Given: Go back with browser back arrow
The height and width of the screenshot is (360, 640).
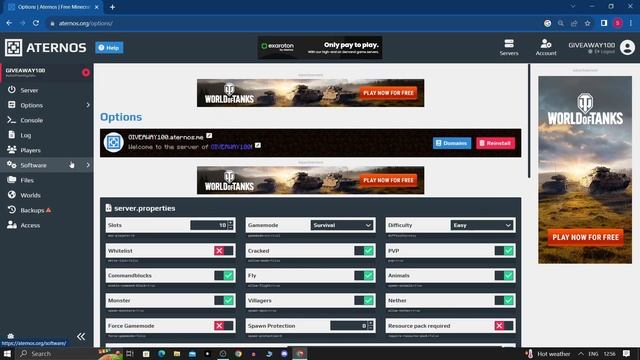Looking at the screenshot, I should pos(9,23).
